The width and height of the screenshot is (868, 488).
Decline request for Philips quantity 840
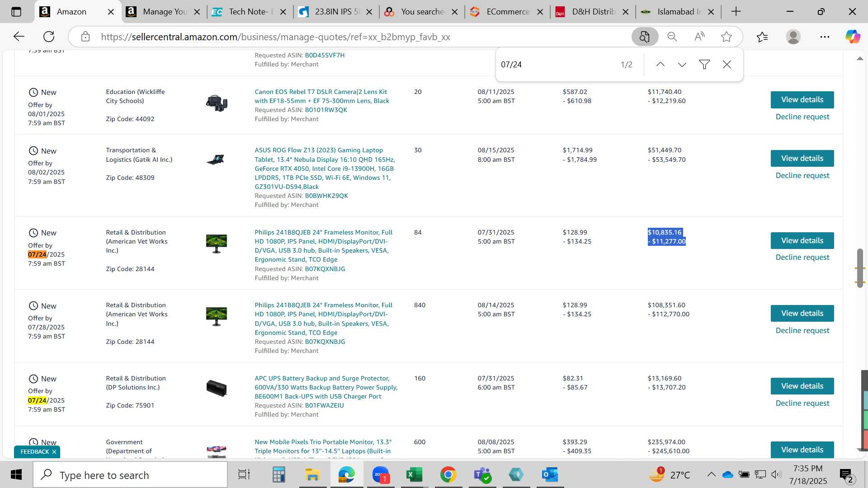802,331
